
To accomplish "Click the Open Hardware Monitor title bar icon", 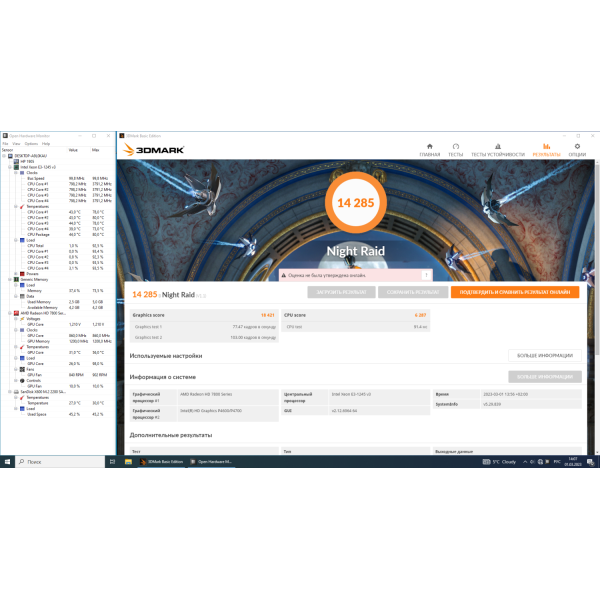I will coord(5,136).
